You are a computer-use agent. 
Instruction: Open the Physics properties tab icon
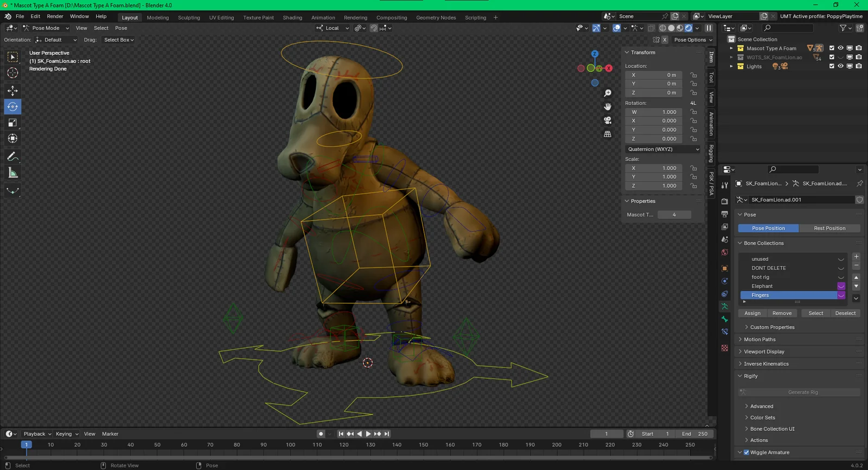coord(725,281)
